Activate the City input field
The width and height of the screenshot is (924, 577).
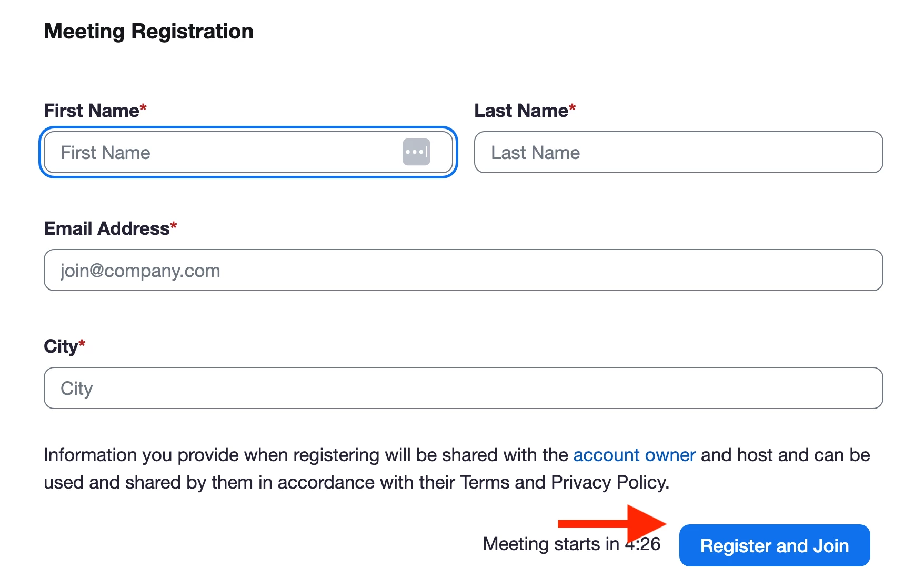click(463, 388)
